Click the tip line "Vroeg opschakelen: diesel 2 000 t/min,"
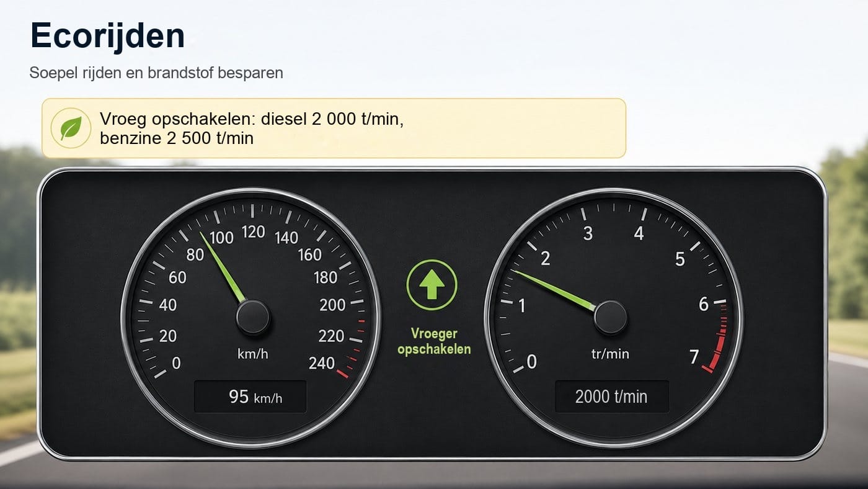Viewport: 868px width, 489px height. coord(252,119)
